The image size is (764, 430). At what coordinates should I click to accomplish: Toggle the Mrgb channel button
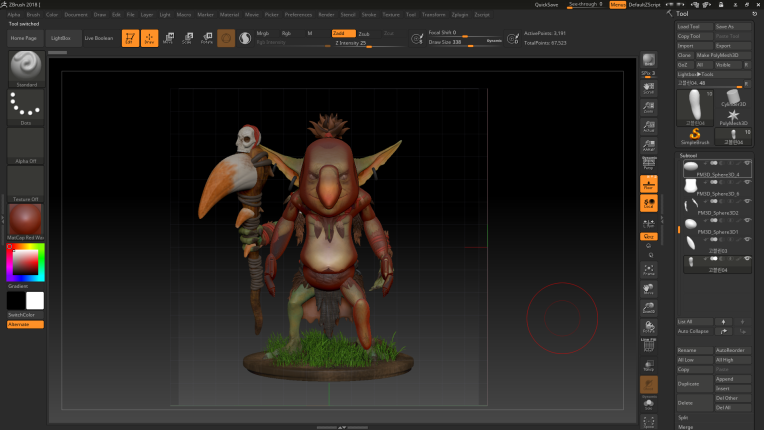click(265, 34)
